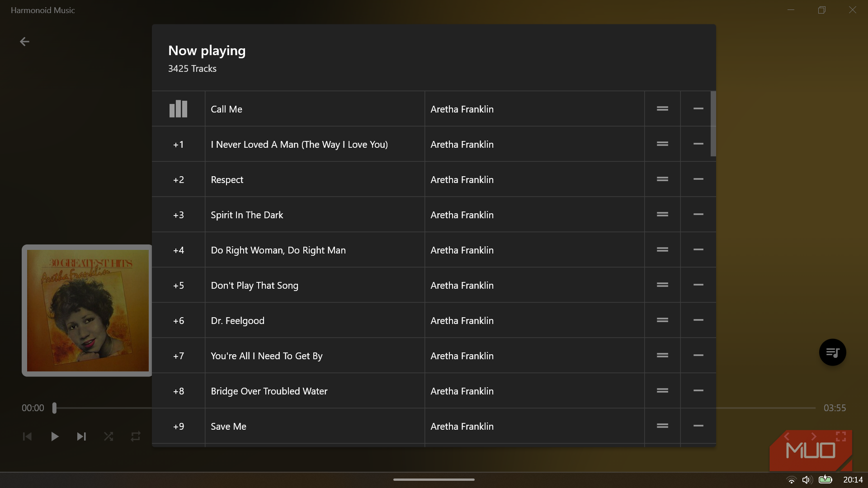Remove Bridge Over Troubled Water from queue
Screen dimensions: 868x488
[x=698, y=390]
